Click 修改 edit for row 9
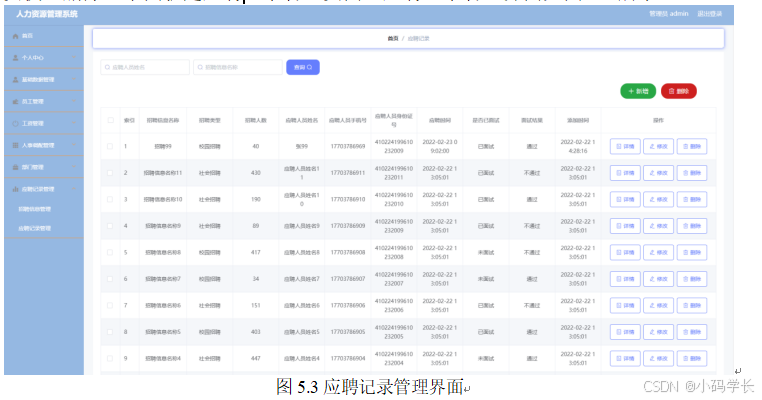 658,358
